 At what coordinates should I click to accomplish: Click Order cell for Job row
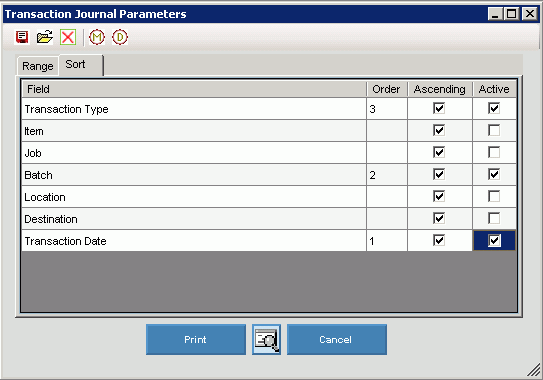click(387, 153)
